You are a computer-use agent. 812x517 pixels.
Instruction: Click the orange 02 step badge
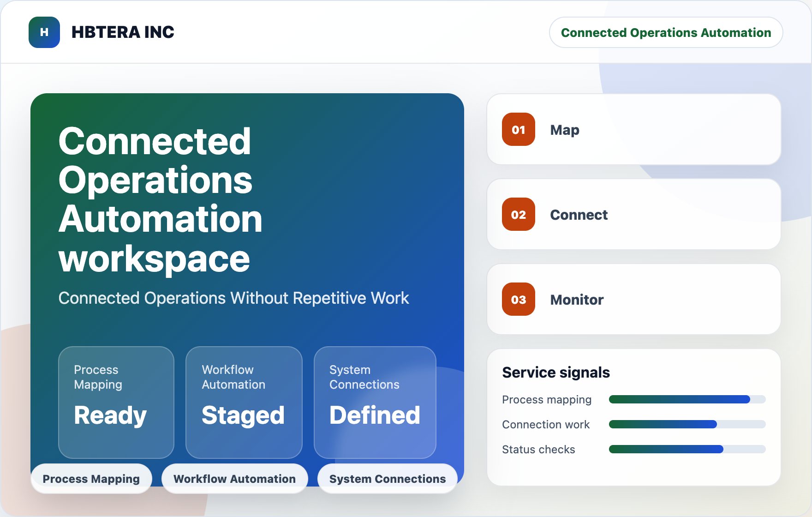tap(519, 214)
